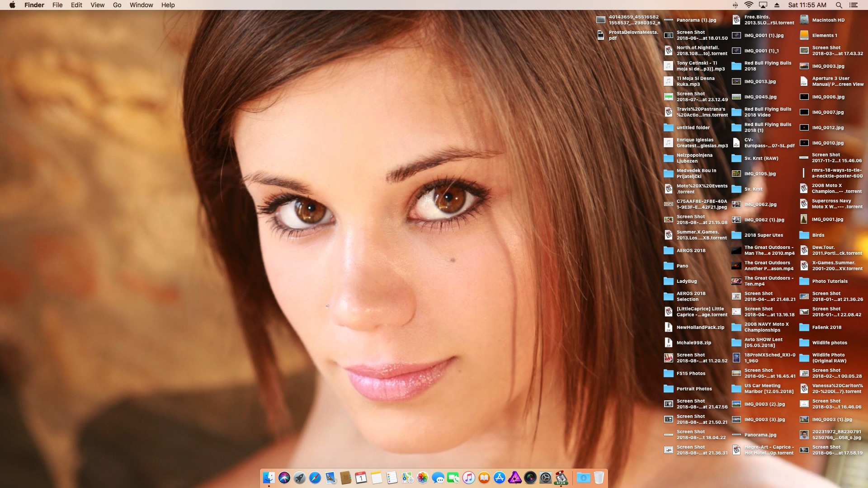Click the Sat 11:55 AM clock
Screen dimensions: 868x488
(807, 5)
